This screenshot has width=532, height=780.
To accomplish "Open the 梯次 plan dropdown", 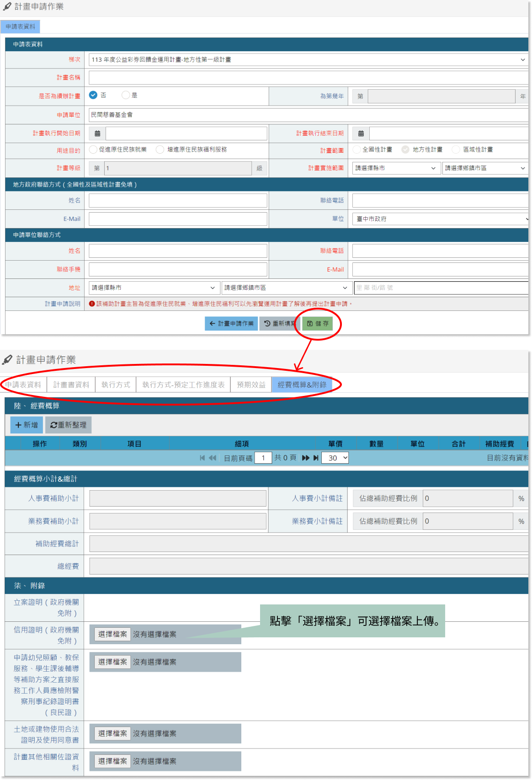I will coord(307,59).
